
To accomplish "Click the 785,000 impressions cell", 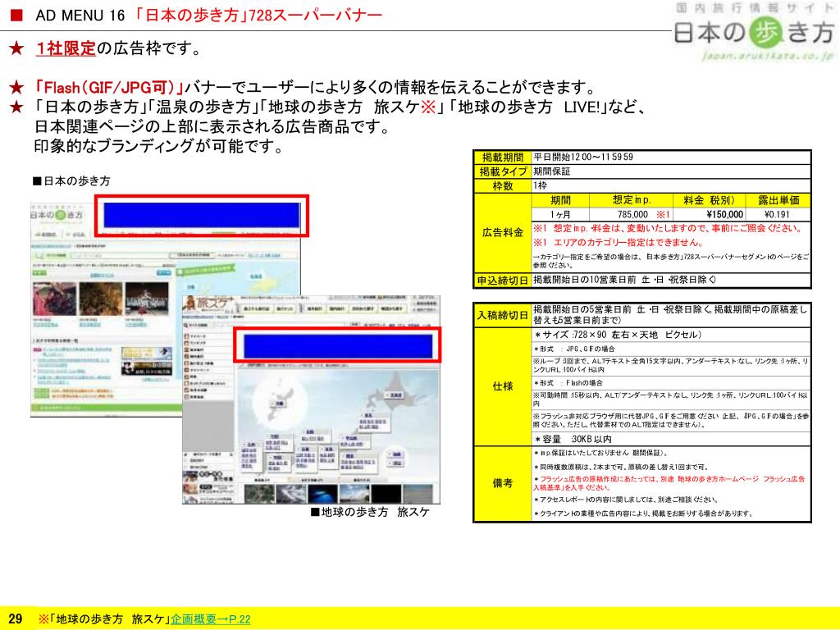I will point(631,214).
